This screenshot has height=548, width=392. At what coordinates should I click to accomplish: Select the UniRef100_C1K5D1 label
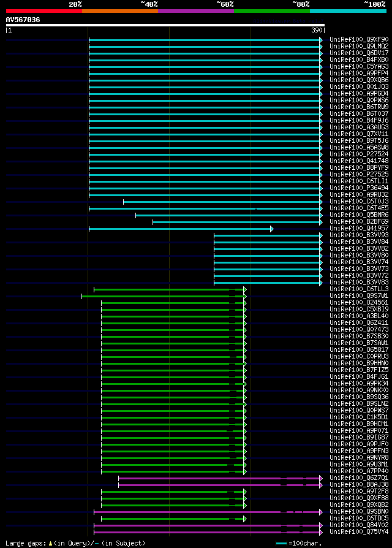click(359, 417)
